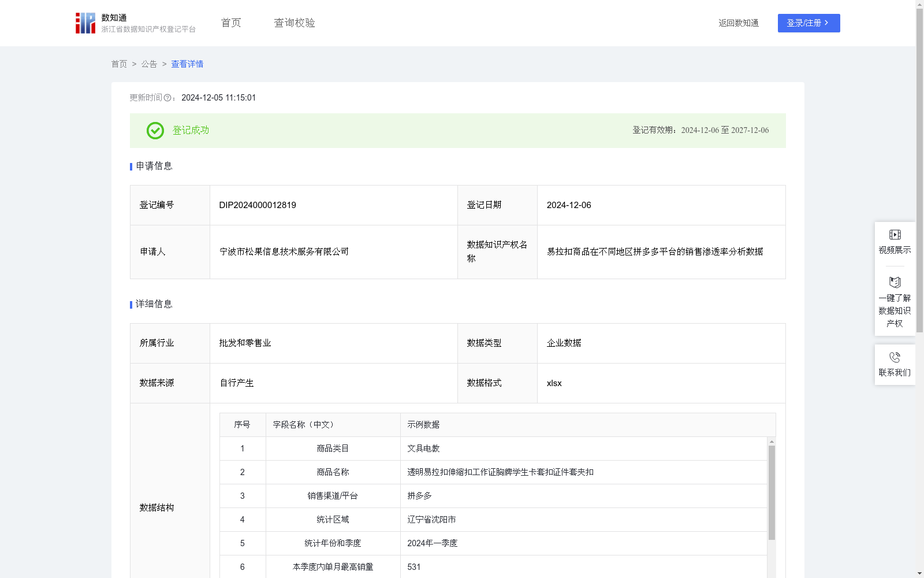Image resolution: width=924 pixels, height=578 pixels.
Task: Click the data structure table scrollbar thumb
Action: click(772, 492)
